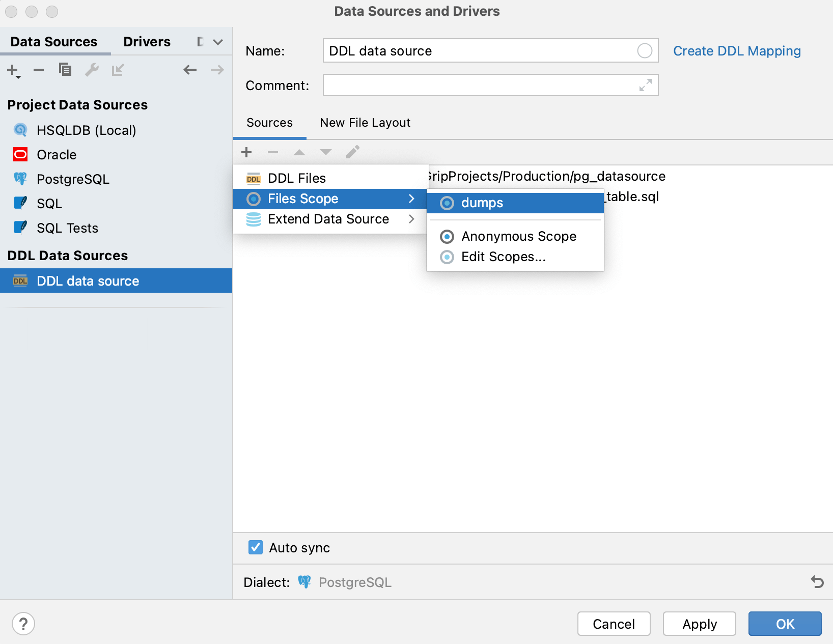The height and width of the screenshot is (644, 833).
Task: Add a new data source
Action: point(11,70)
